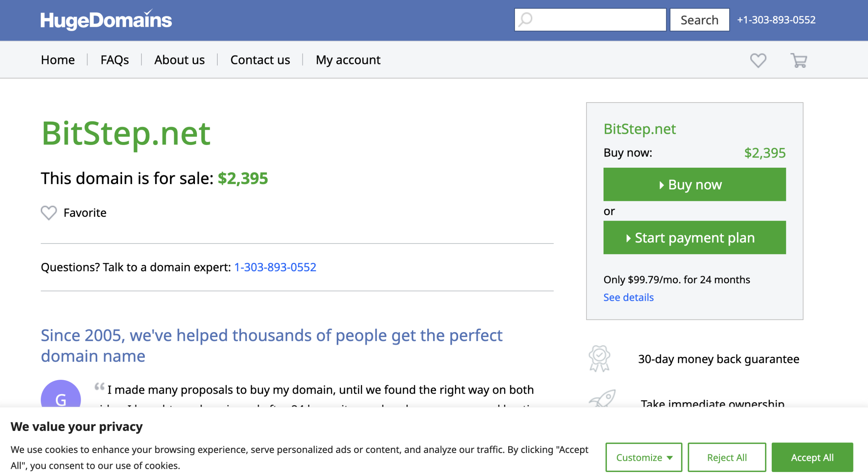
Task: Open the Contact us page
Action: point(260,60)
